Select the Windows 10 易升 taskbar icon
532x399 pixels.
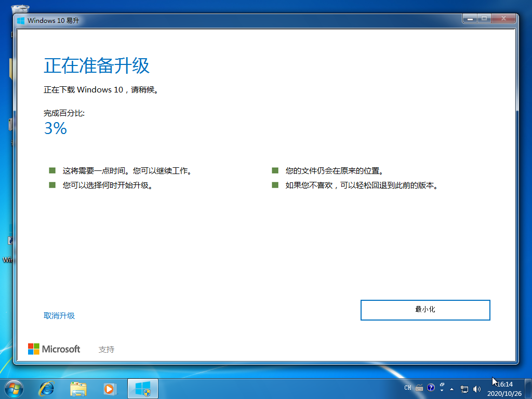[142, 388]
